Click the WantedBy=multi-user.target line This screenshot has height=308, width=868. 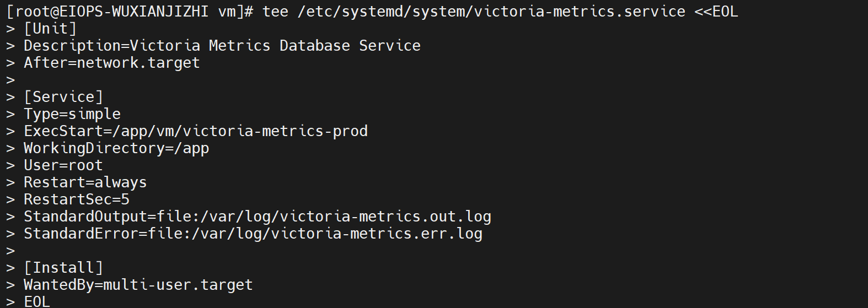click(x=138, y=285)
